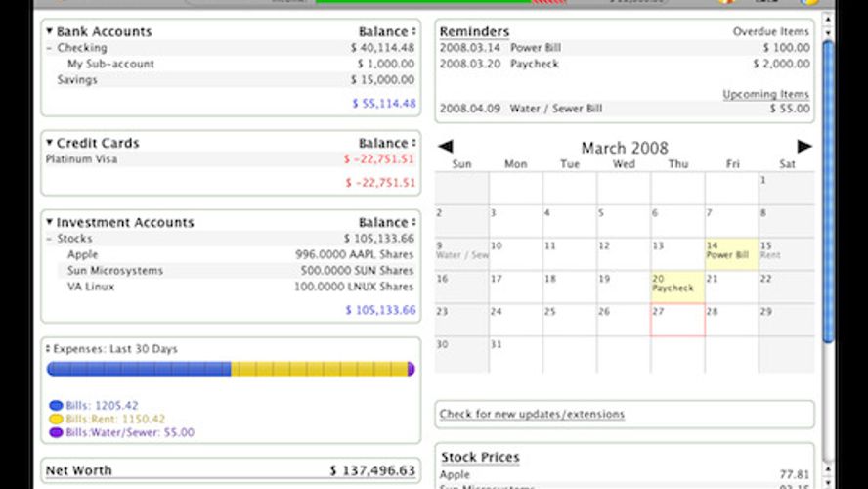The height and width of the screenshot is (489, 868).
Task: Collapse the Credit Cards section triangle
Action: [49, 143]
